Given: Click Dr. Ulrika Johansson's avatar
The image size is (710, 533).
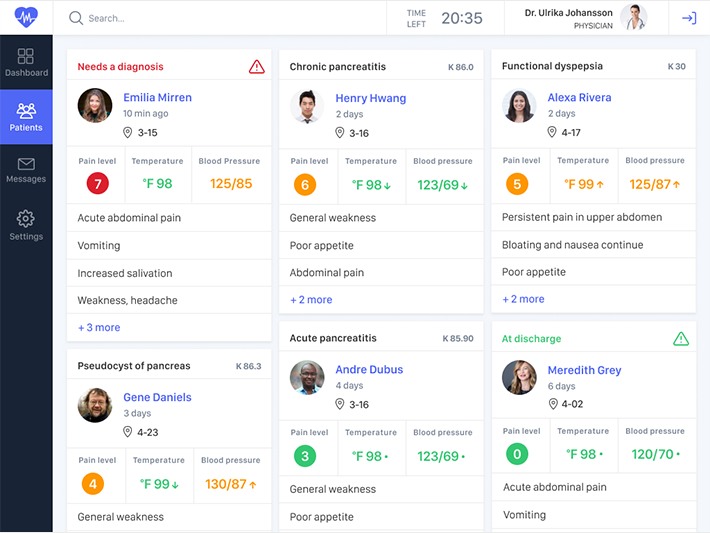Looking at the screenshot, I should point(634,18).
